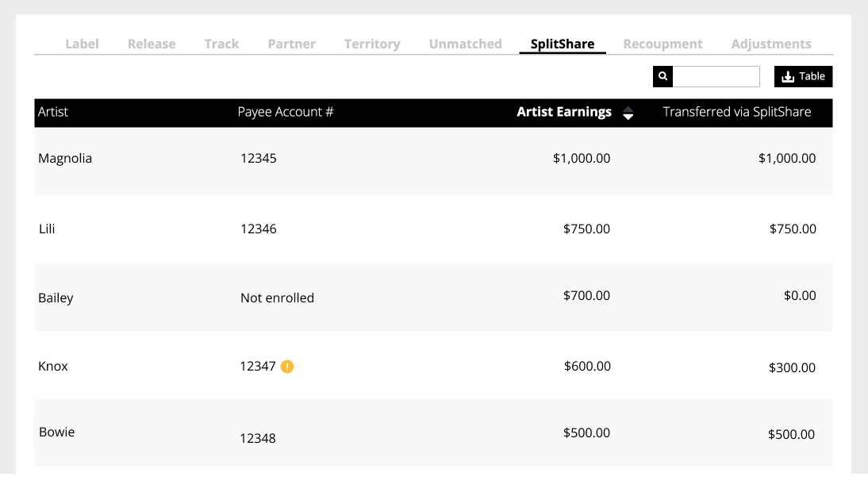Focus the search text field
868x488 pixels.
(716, 76)
